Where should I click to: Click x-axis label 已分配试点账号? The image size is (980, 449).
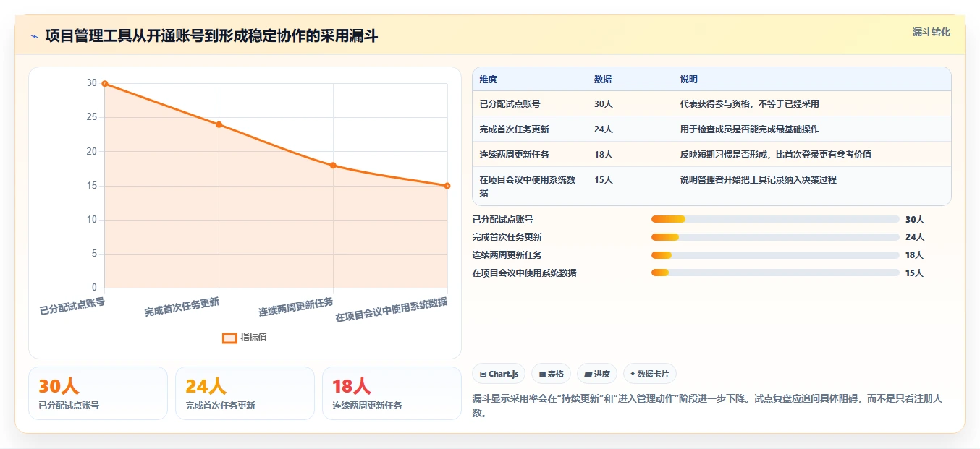[72, 306]
